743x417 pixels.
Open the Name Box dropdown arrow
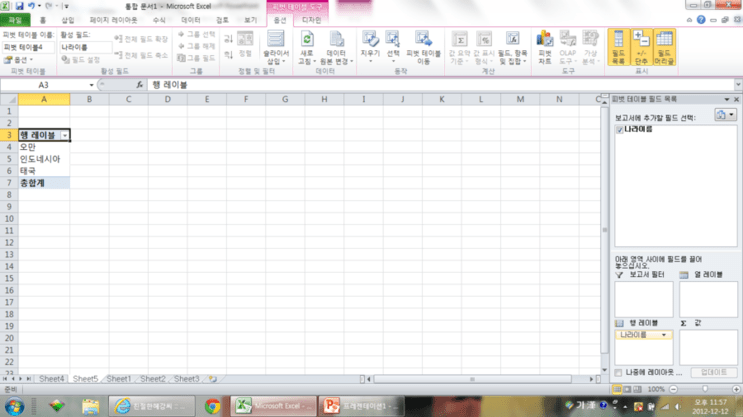point(91,85)
